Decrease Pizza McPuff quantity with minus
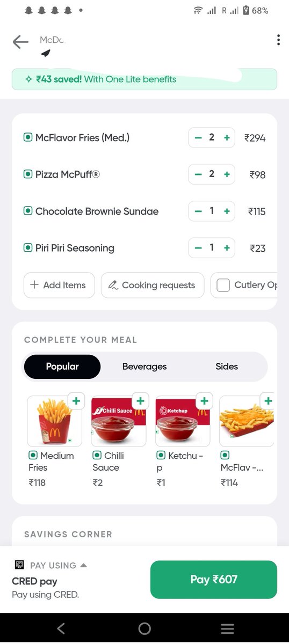This screenshot has height=644, width=289. click(198, 174)
